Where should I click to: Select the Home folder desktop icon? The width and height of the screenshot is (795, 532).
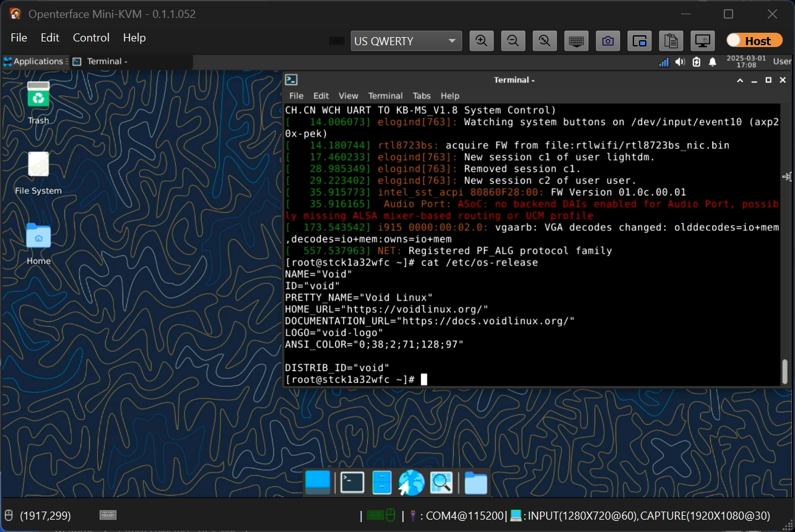(38, 244)
